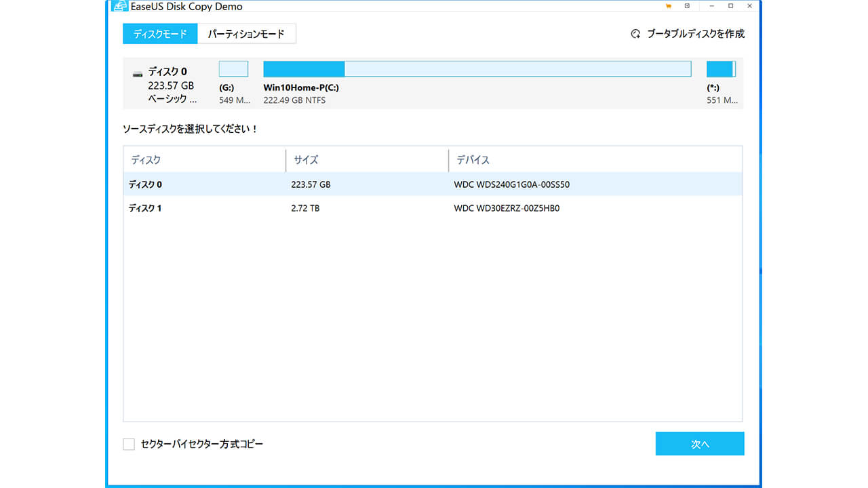Click the 223.57 GB size cell
The height and width of the screenshot is (488, 868).
311,184
